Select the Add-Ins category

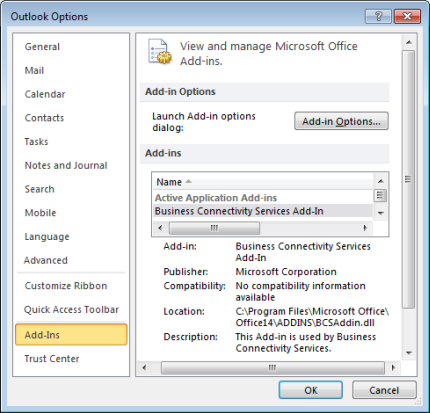71,334
